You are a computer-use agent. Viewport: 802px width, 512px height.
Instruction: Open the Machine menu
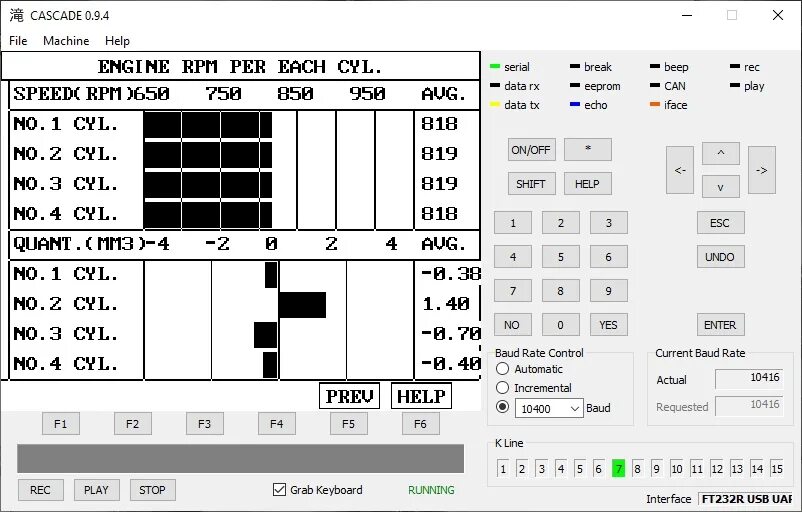(x=66, y=40)
